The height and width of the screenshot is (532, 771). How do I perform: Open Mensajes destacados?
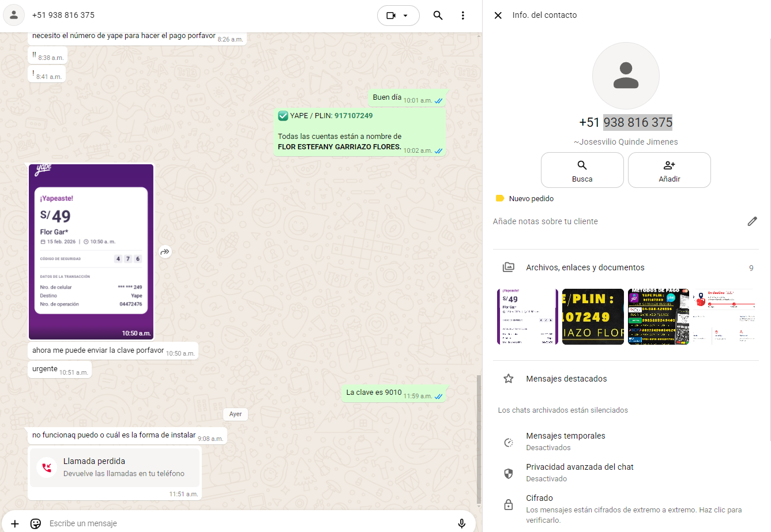566,379
